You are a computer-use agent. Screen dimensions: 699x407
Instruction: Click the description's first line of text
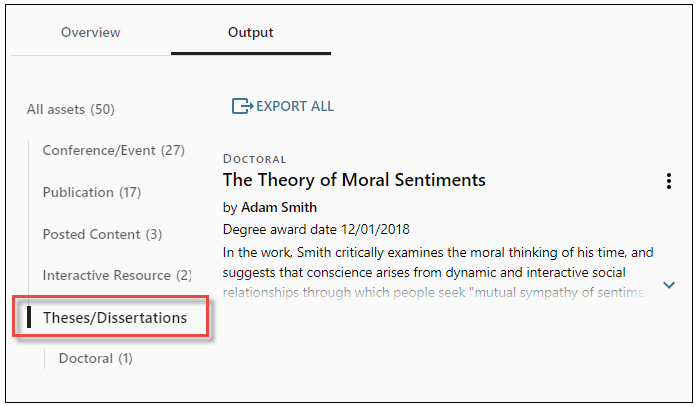pyautogui.click(x=437, y=252)
